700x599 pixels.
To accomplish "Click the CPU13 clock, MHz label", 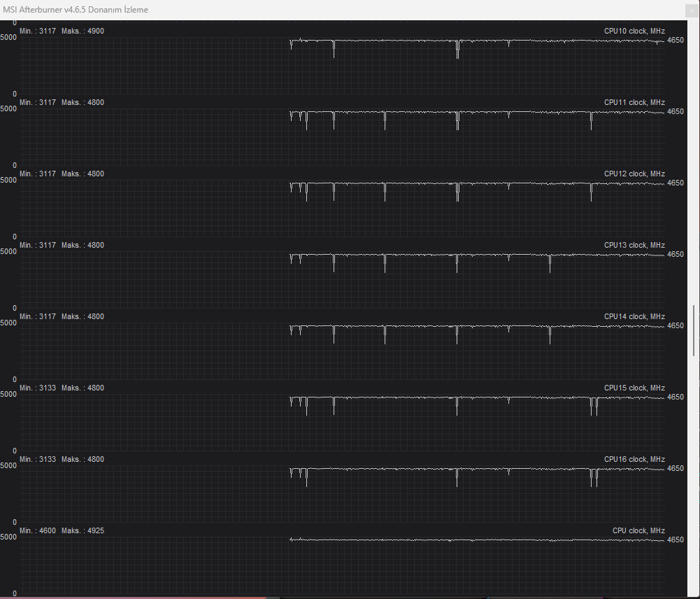I will click(634, 245).
